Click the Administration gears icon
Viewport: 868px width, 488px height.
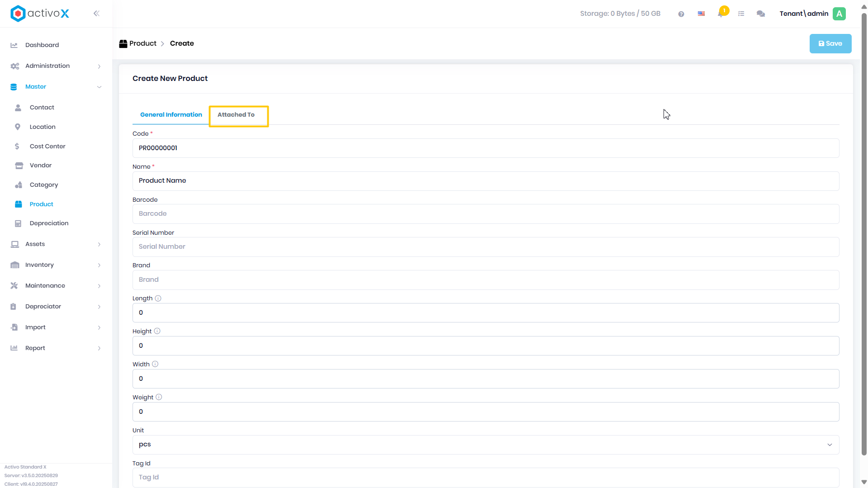point(14,66)
